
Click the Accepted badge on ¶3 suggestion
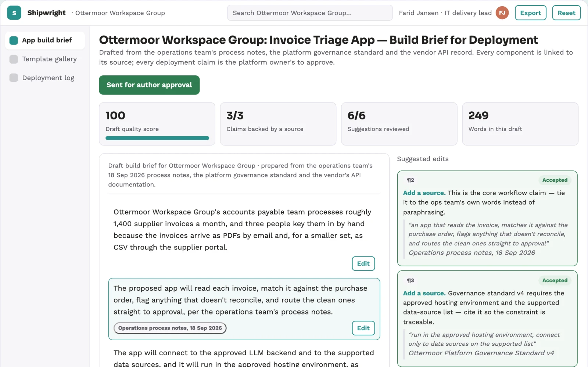click(x=555, y=280)
